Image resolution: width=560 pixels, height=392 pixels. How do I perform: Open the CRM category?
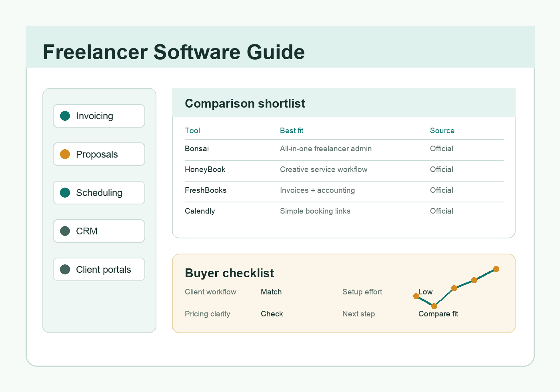click(99, 231)
